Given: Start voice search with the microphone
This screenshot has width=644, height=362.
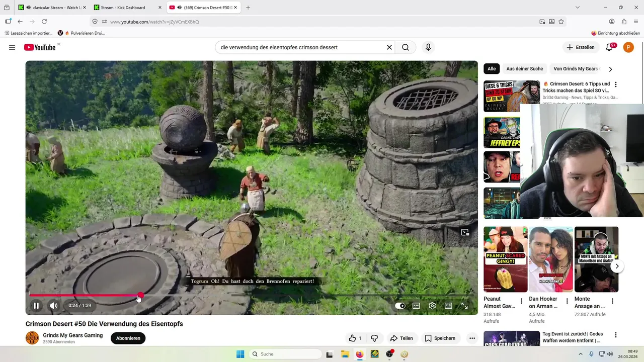Looking at the screenshot, I should (x=428, y=47).
